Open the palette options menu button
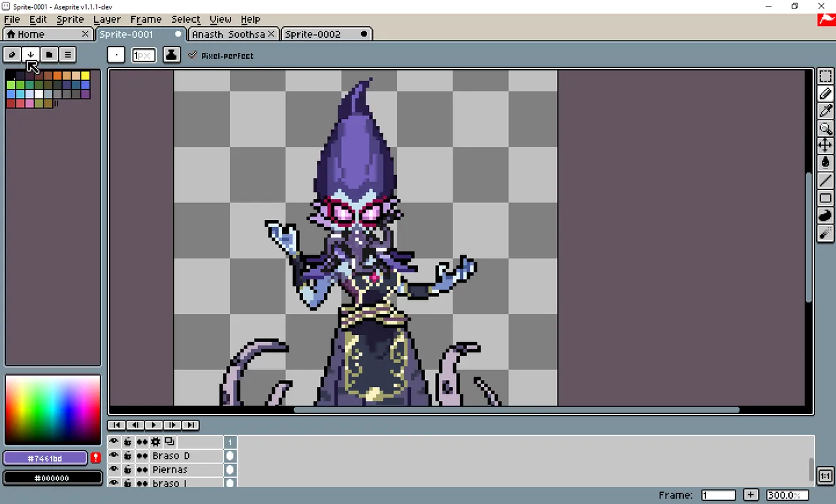 (x=67, y=55)
